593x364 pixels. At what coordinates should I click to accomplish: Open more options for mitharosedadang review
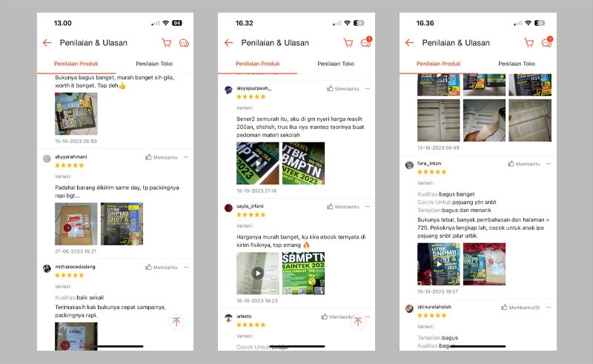pyautogui.click(x=186, y=267)
